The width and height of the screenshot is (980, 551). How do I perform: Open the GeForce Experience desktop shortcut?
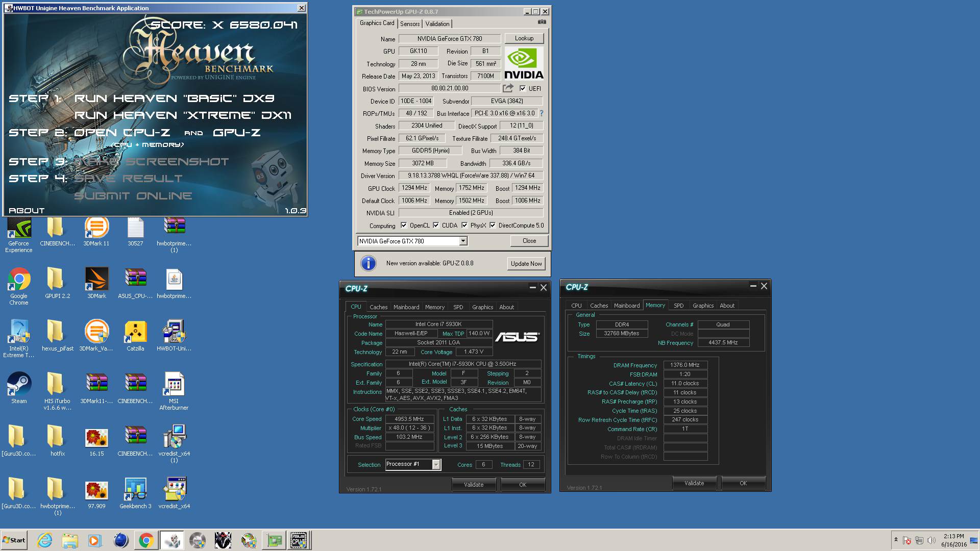[x=19, y=234]
